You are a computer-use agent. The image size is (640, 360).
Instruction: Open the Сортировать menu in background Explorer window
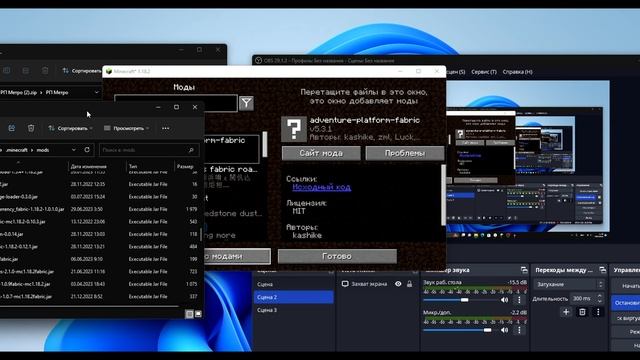(82, 71)
